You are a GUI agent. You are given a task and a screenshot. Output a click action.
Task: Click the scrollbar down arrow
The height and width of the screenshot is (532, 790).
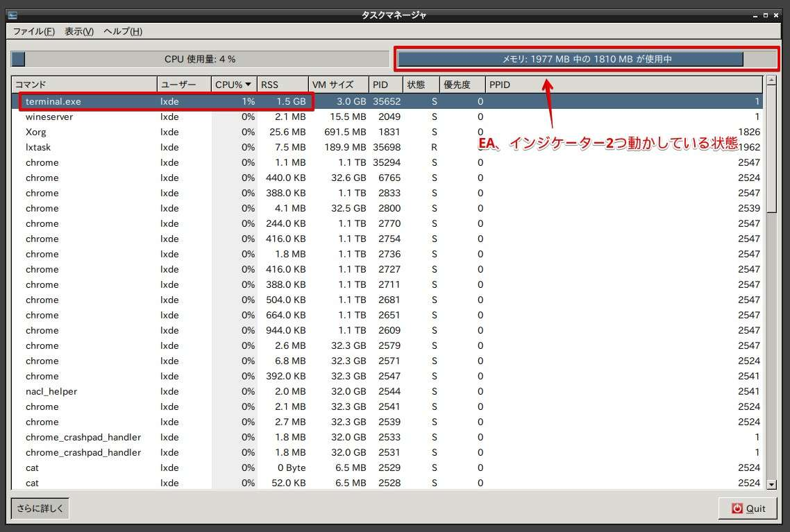[x=771, y=485]
